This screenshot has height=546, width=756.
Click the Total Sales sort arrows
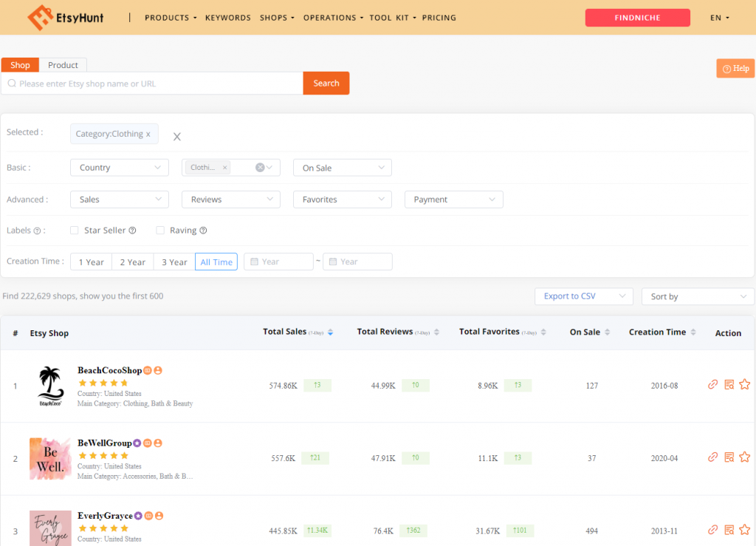click(x=330, y=332)
